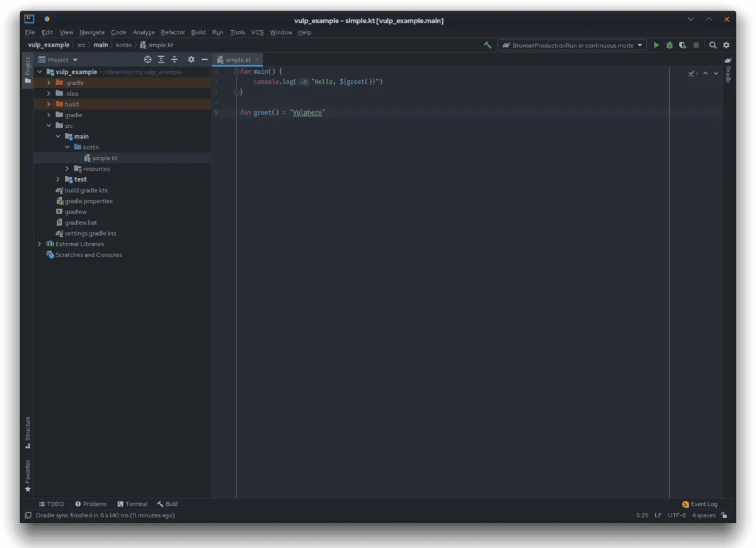Run with coverage
Image resolution: width=756 pixels, height=548 pixels.
pos(682,45)
